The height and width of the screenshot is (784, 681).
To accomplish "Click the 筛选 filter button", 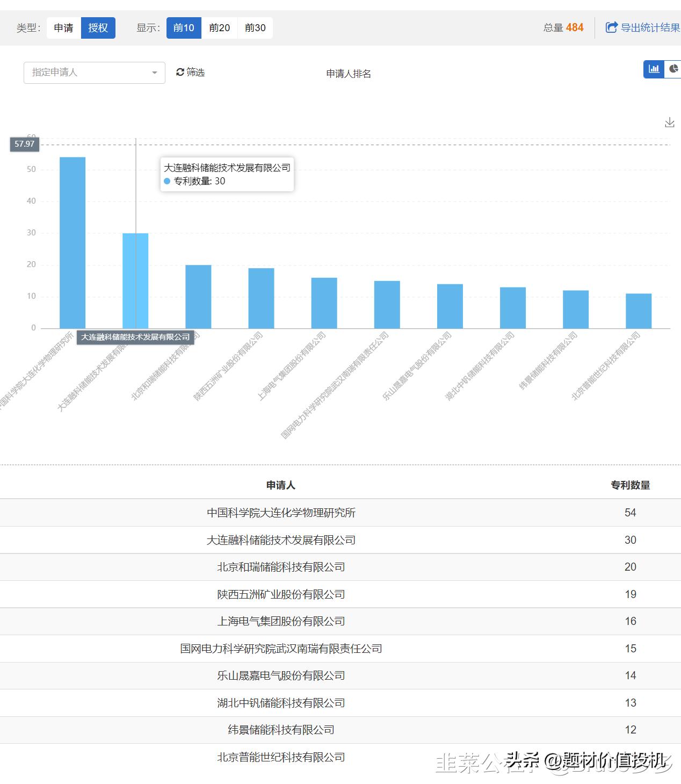I will (195, 72).
